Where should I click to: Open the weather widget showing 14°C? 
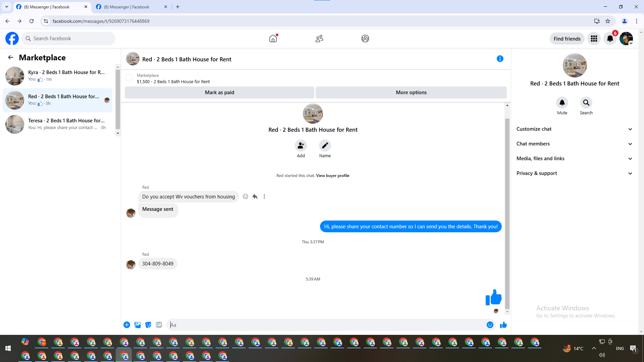[x=573, y=348]
